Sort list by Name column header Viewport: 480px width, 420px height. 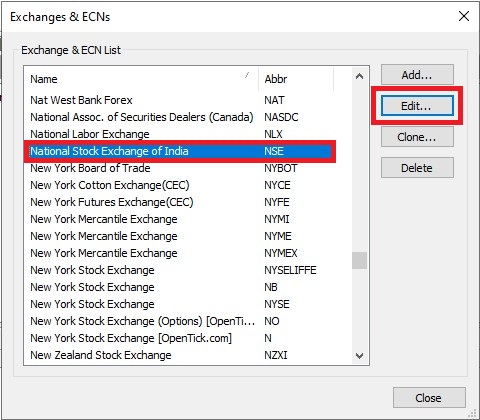click(141, 79)
